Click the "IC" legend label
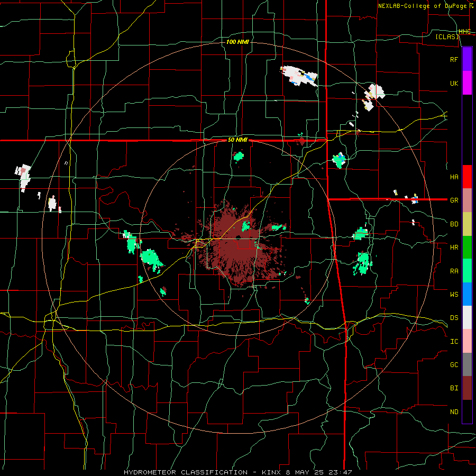The width and height of the screenshot is (476, 476). tap(454, 342)
